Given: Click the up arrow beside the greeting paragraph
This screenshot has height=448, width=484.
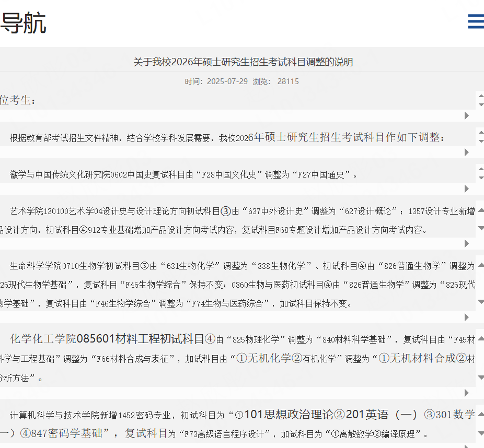Looking at the screenshot, I should (481, 96).
